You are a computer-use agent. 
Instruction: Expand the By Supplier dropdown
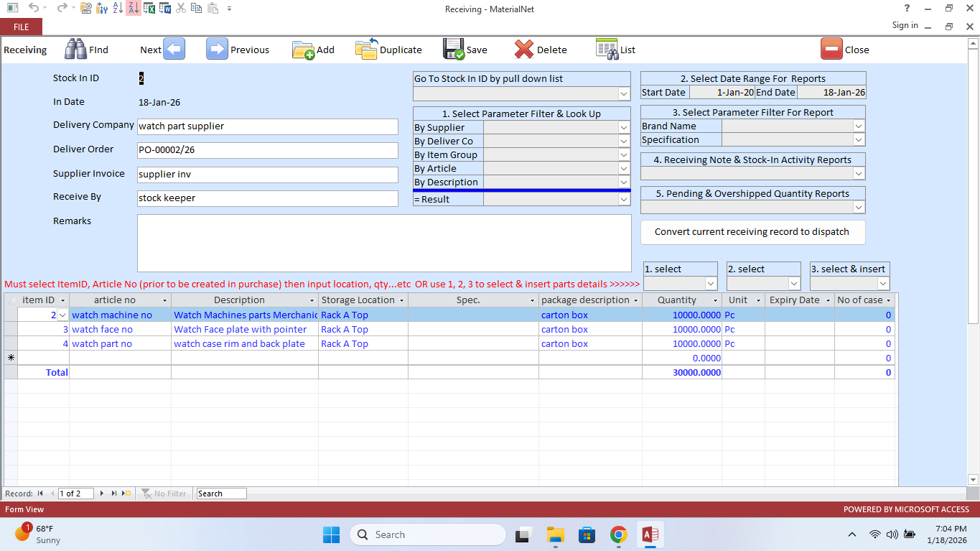tap(624, 127)
